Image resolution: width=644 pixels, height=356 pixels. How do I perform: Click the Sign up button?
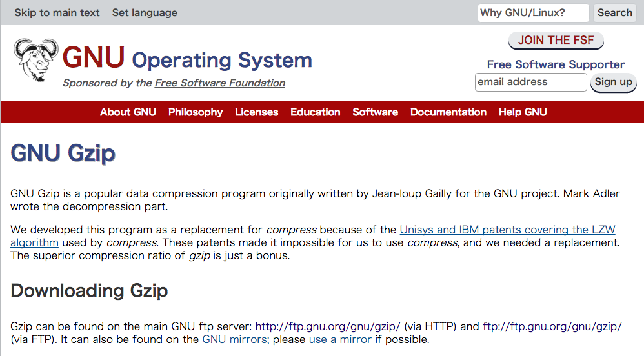point(613,82)
